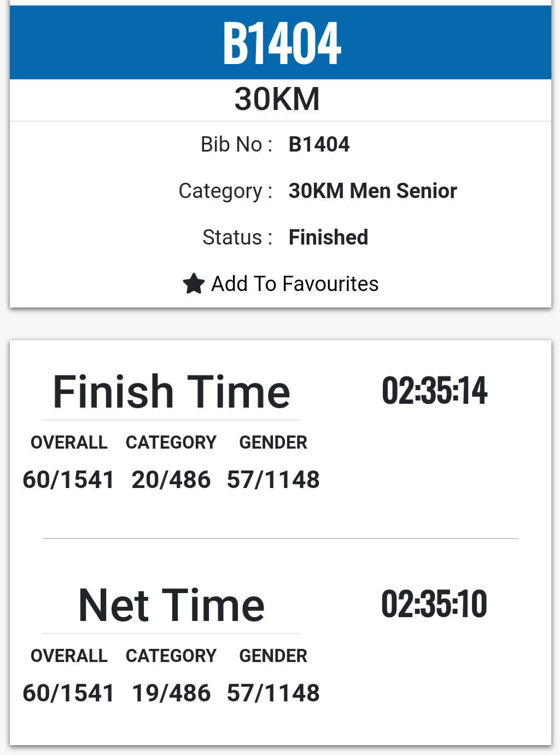This screenshot has width=560, height=755.
Task: Select the 57/1148 gender rank under Finish Time
Action: [x=273, y=480]
